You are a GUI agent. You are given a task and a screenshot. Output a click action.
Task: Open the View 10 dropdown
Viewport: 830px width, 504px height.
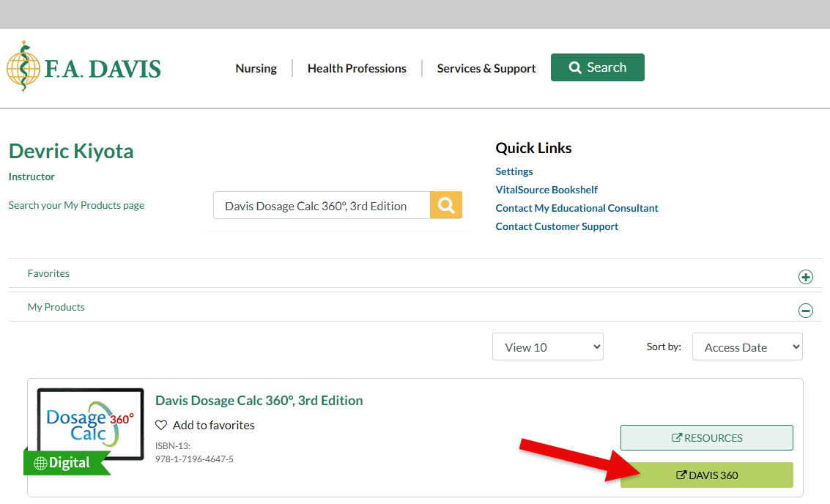(x=547, y=347)
